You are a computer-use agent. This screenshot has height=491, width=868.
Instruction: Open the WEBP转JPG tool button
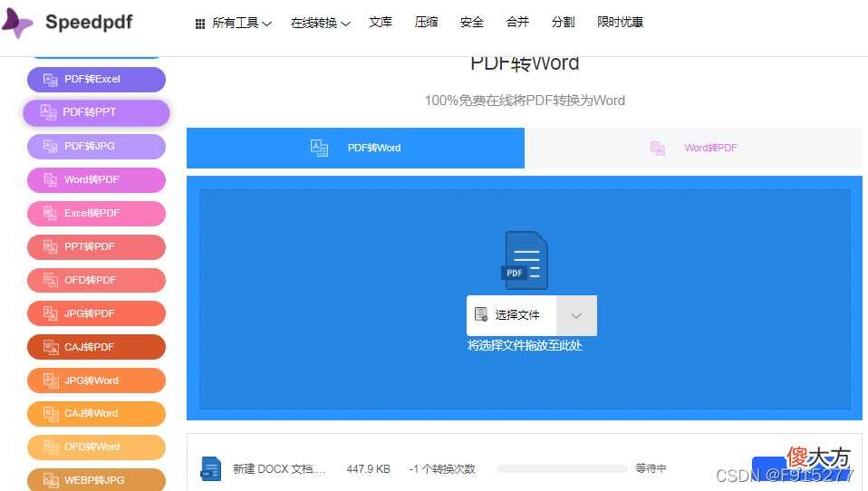[96, 480]
